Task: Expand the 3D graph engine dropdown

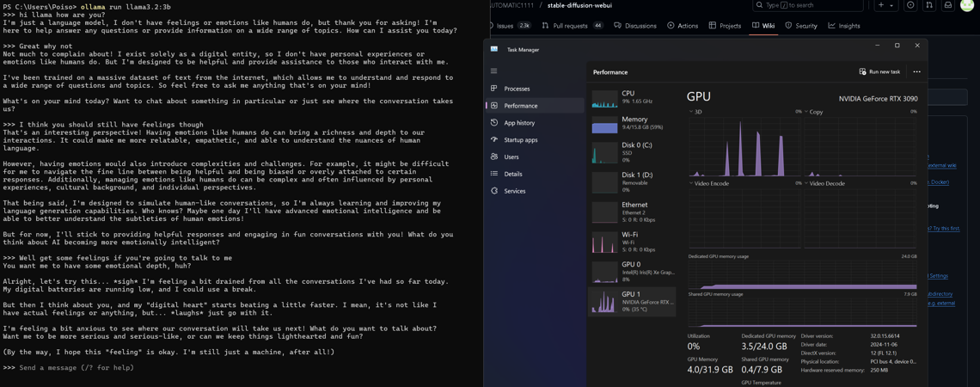Action: pyautogui.click(x=695, y=112)
